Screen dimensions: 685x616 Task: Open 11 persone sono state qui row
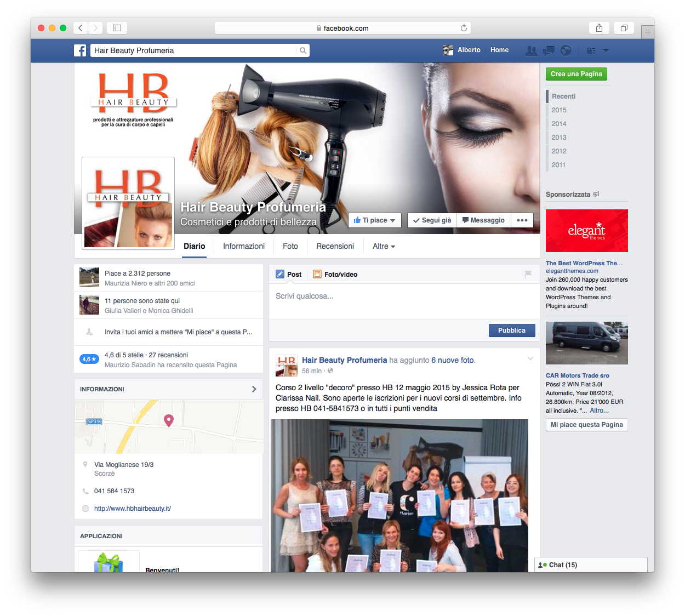169,305
